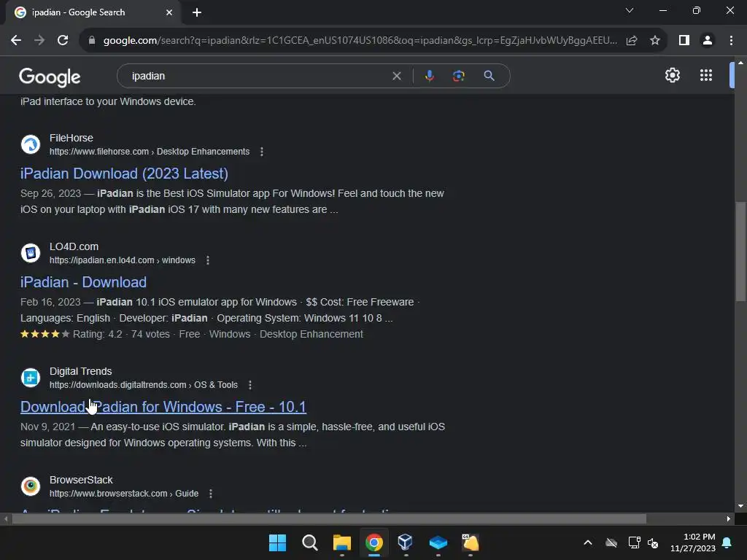Search by image with Google Lens
This screenshot has width=747, height=560.
[458, 76]
